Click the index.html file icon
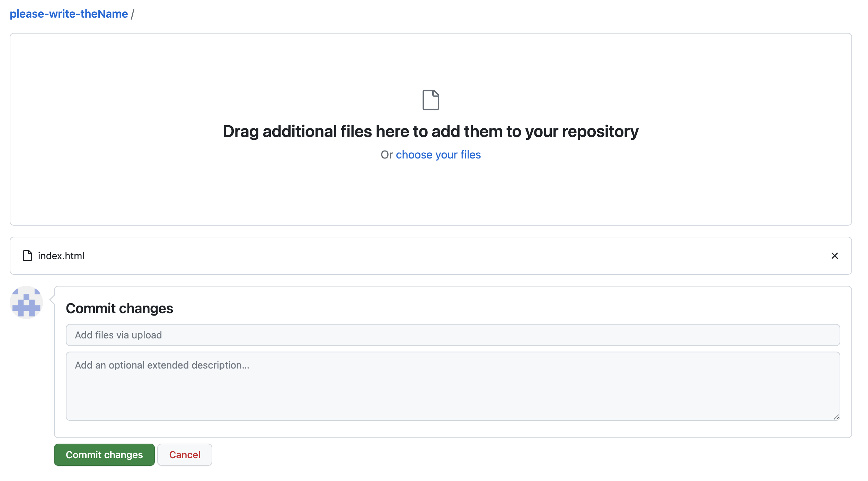This screenshot has height=481, width=868. coord(27,256)
